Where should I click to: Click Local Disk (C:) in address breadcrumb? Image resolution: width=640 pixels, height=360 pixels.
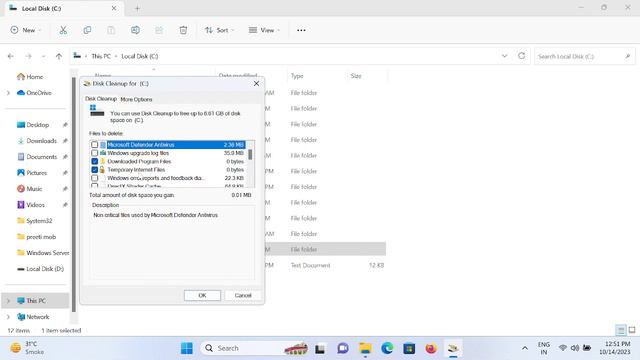(x=140, y=56)
